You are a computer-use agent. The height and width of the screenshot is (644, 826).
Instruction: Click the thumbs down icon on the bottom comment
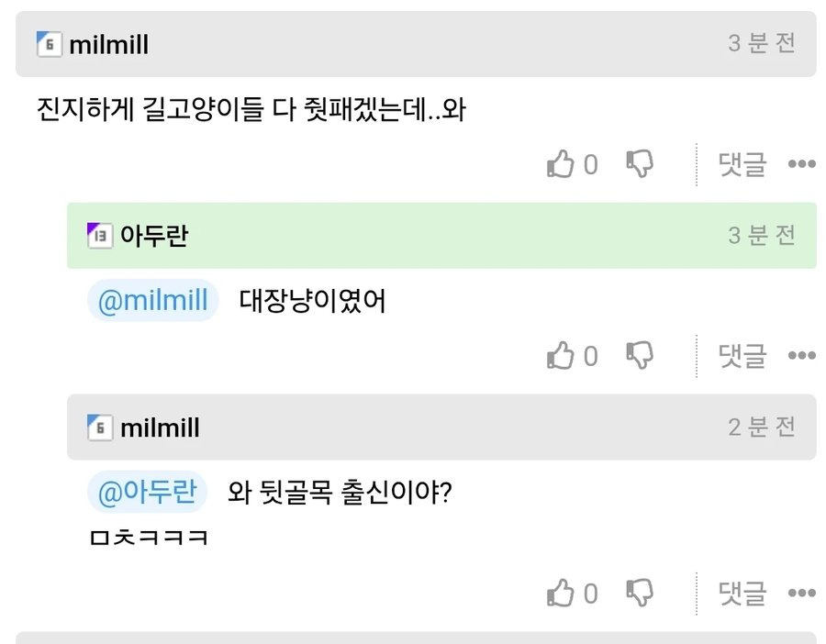[640, 593]
